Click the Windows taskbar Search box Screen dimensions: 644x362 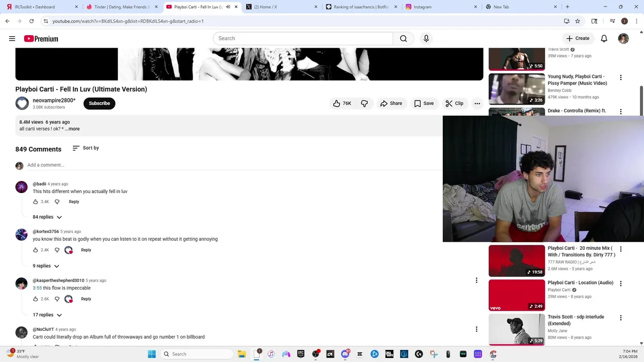197,354
